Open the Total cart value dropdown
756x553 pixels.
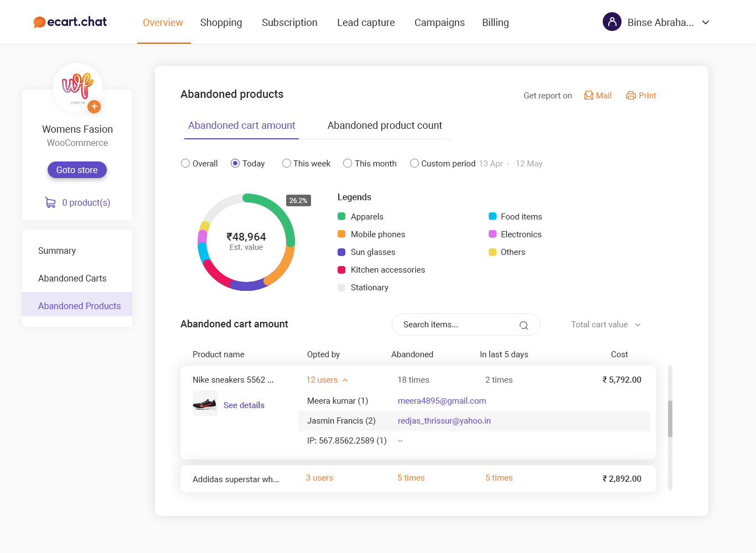605,325
